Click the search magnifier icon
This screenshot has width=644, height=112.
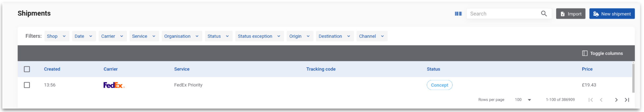pyautogui.click(x=543, y=14)
